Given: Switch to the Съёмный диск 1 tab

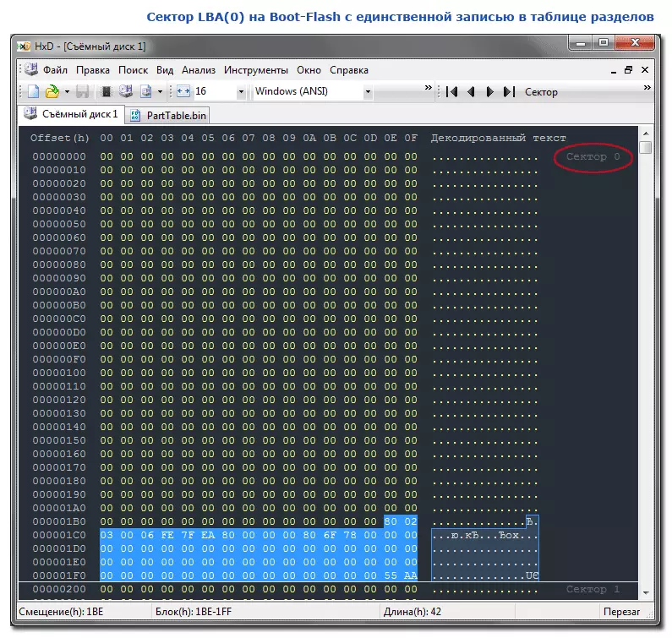Looking at the screenshot, I should click(x=71, y=114).
